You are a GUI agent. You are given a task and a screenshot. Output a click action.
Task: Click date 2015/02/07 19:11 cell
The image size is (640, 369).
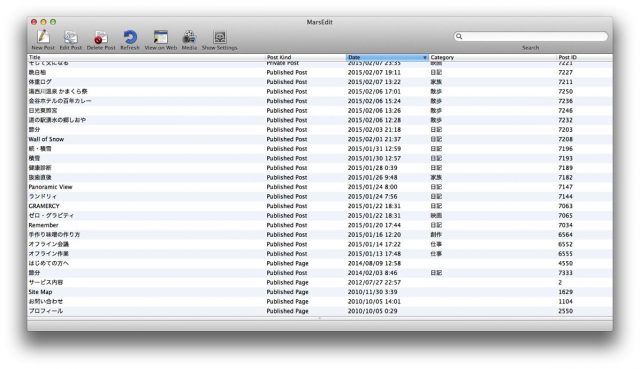pos(374,72)
